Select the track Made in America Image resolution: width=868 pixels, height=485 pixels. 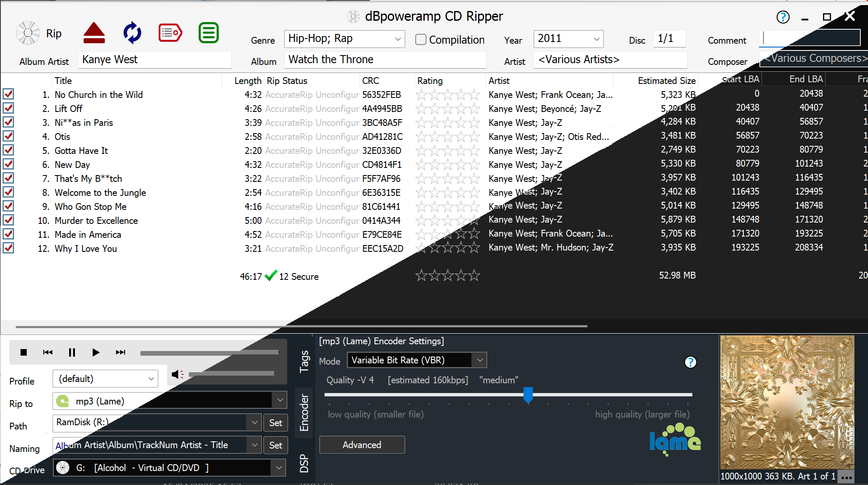[88, 234]
